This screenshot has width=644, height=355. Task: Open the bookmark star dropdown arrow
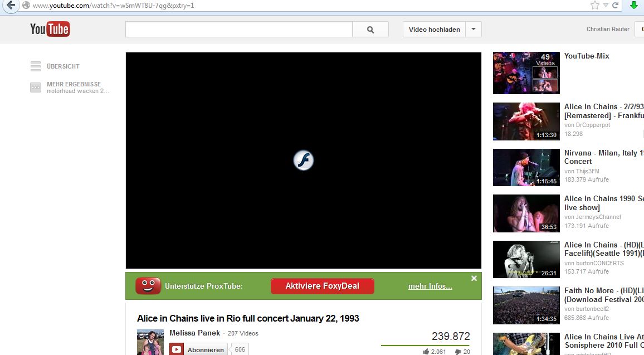606,6
